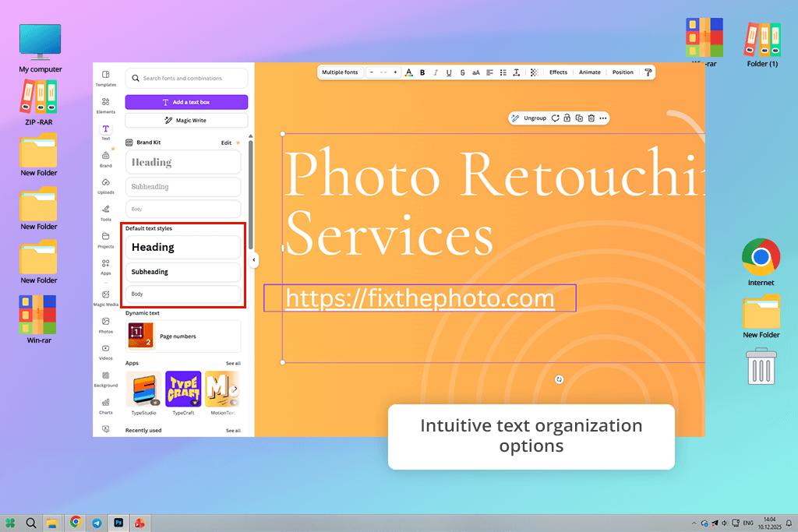The height and width of the screenshot is (532, 798).
Task: Open the Tools sidebar tab
Action: click(106, 213)
